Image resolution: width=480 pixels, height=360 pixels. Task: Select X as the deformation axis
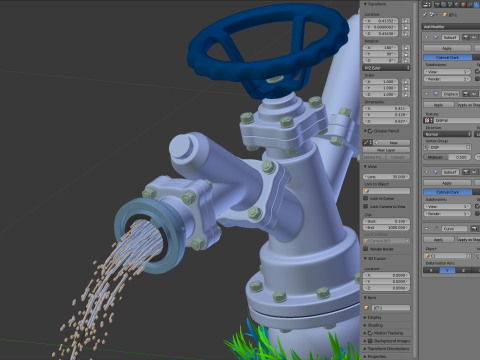point(431,270)
